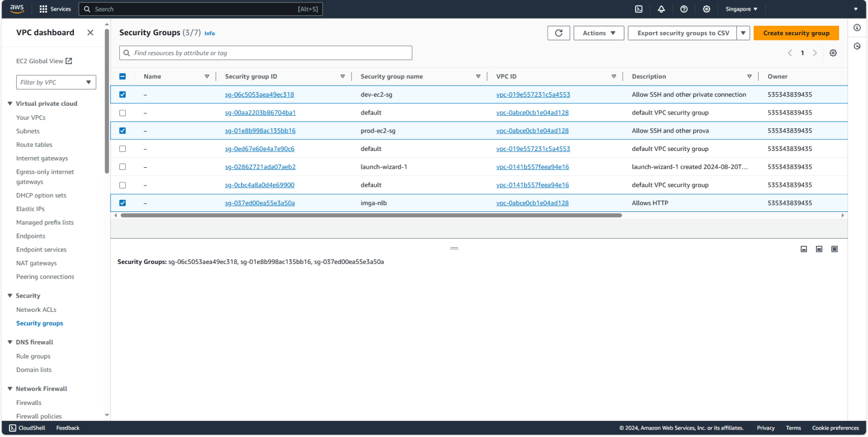Uncheck the prod-ec2-sg row checkbox

[123, 131]
